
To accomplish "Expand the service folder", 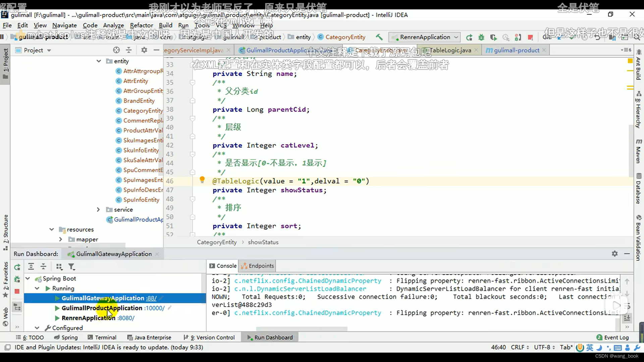I will 98,209.
